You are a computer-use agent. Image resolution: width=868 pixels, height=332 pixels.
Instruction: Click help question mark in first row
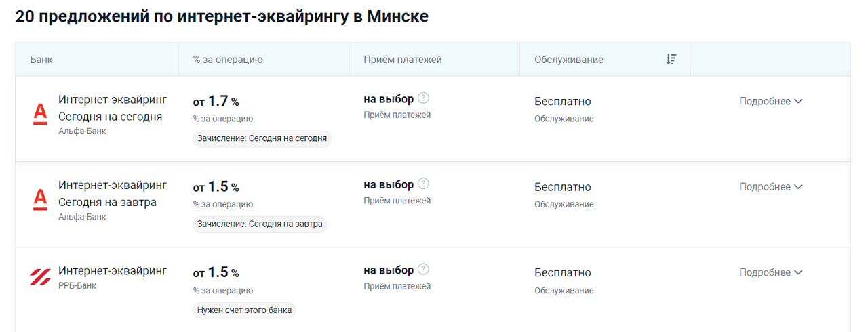coord(424,98)
